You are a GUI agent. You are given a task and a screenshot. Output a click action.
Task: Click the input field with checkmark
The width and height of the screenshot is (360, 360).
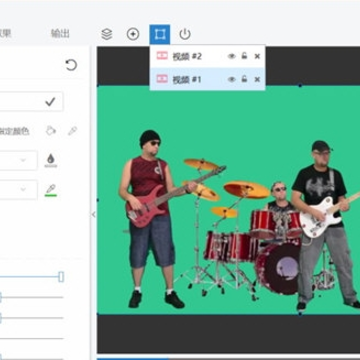click(31, 102)
